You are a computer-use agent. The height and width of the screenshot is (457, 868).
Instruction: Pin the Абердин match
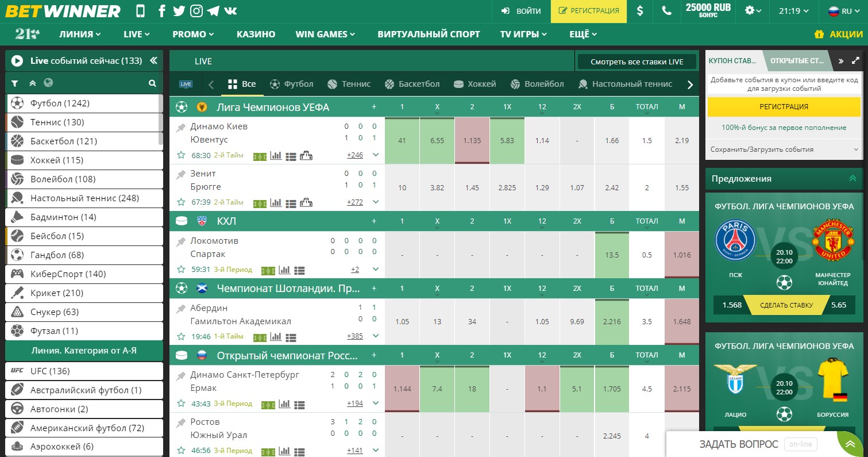[x=181, y=308]
